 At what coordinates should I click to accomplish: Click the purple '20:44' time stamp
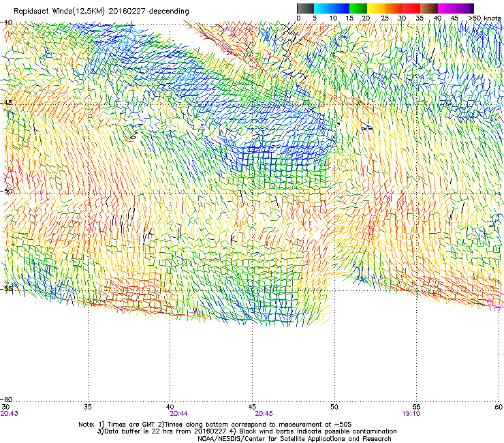pyautogui.click(x=179, y=414)
